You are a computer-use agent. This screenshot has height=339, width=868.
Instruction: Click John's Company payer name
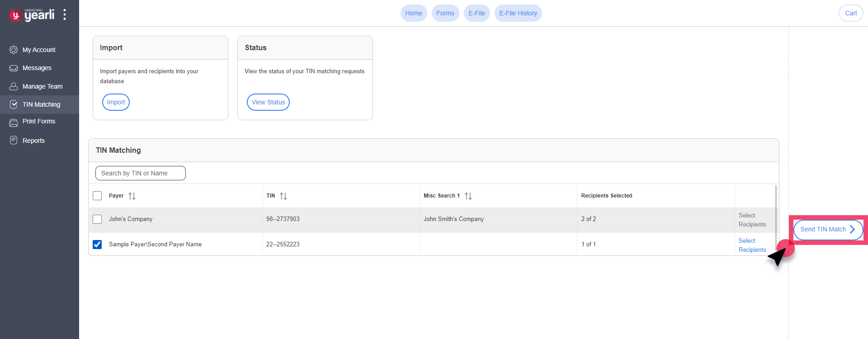131,219
